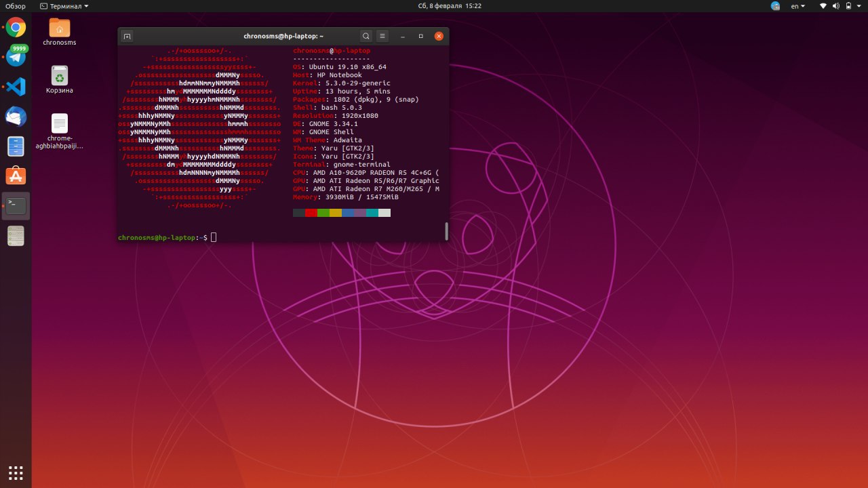Viewport: 868px width, 488px height.
Task: Open the volume indicator
Action: [x=835, y=6]
